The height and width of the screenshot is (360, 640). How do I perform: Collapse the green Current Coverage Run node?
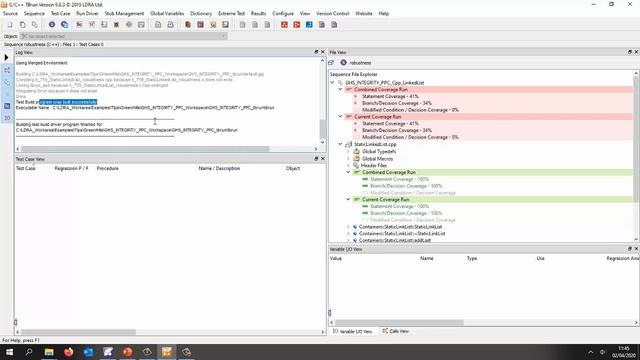[348, 200]
